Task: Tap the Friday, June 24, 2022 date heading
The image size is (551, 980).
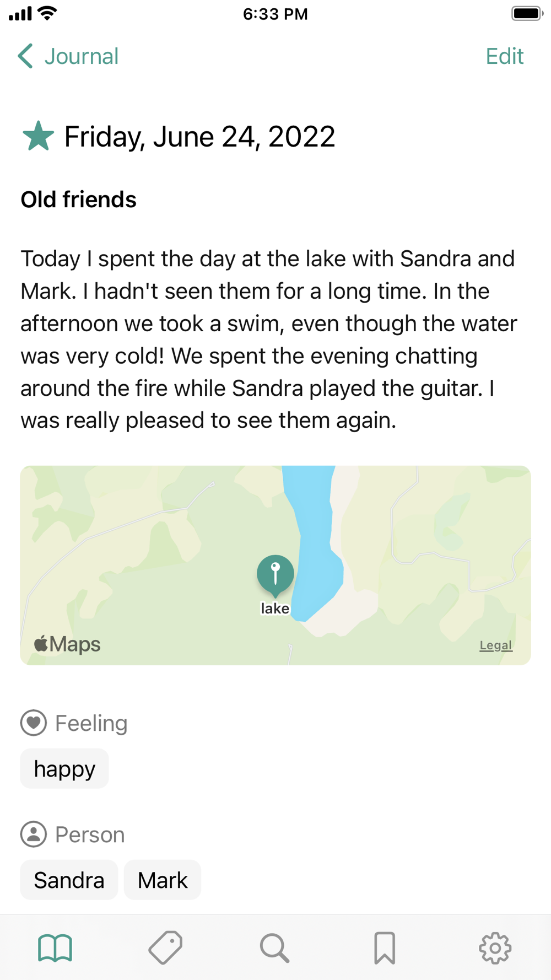Action: (x=199, y=137)
